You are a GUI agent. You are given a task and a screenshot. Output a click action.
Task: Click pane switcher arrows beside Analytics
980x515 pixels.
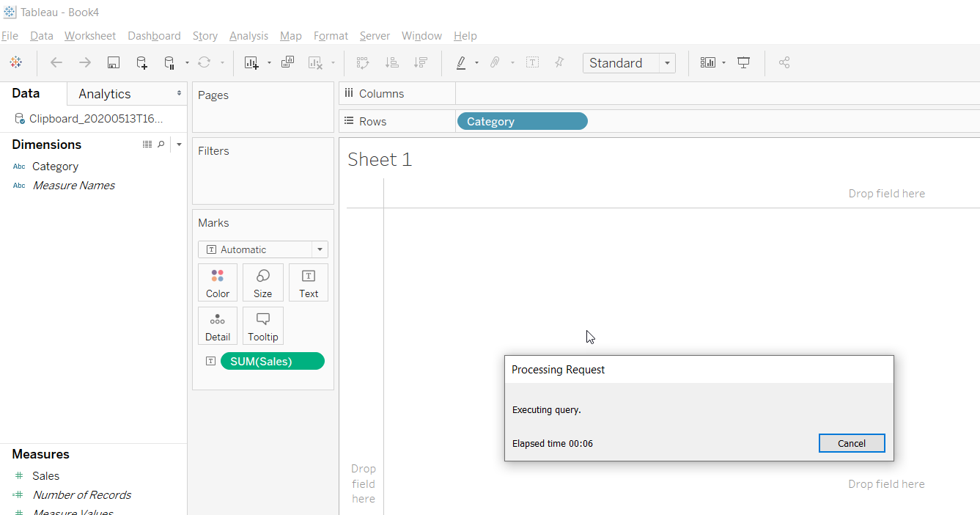179,93
